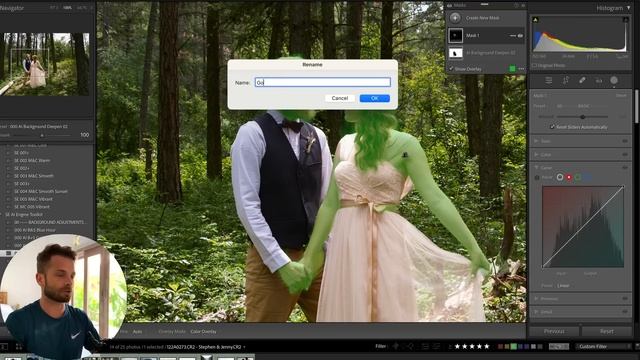Image resolution: width=640 pixels, height=360 pixels.
Task: Select the Red Eye correction tool icon
Action: 599,81
